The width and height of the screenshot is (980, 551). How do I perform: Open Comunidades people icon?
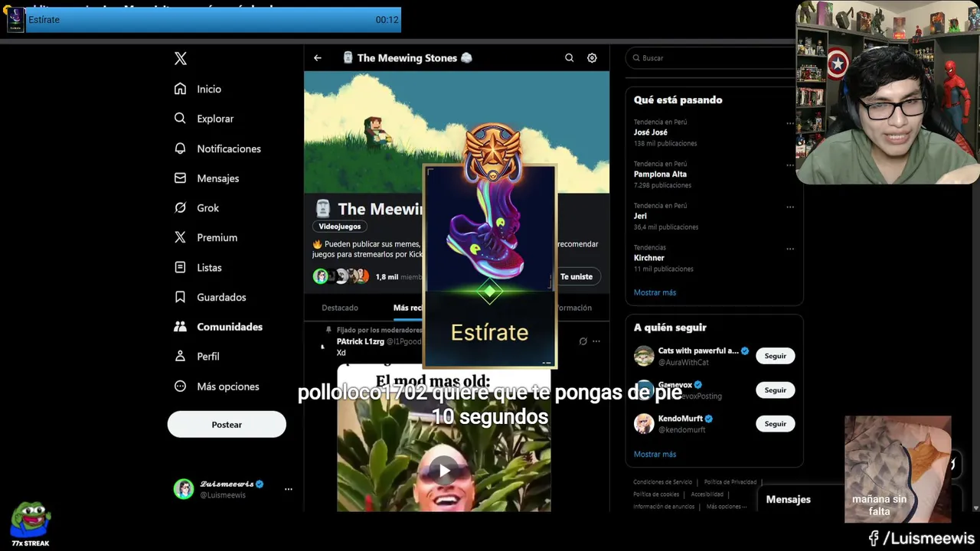click(x=180, y=326)
